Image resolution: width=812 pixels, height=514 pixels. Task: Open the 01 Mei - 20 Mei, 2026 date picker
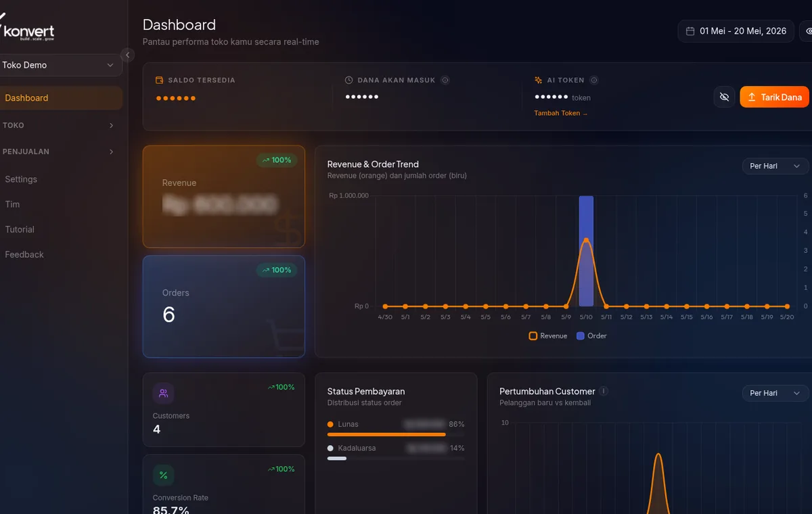[736, 31]
